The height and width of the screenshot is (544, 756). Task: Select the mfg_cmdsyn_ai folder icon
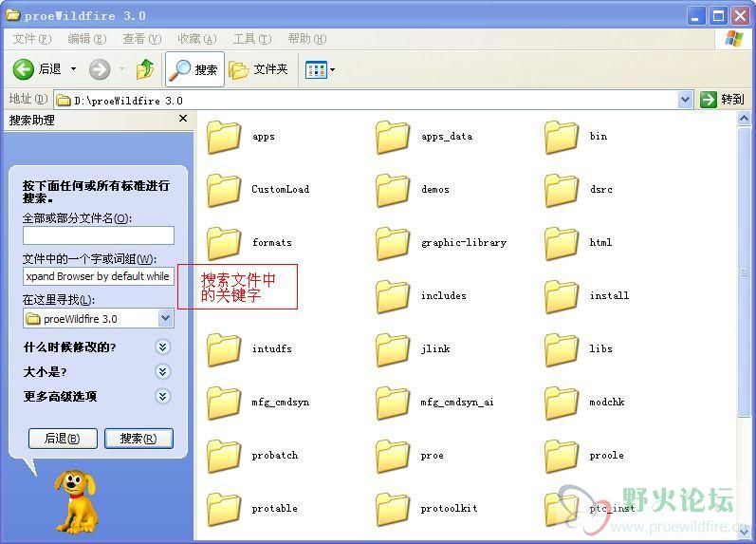(x=393, y=403)
